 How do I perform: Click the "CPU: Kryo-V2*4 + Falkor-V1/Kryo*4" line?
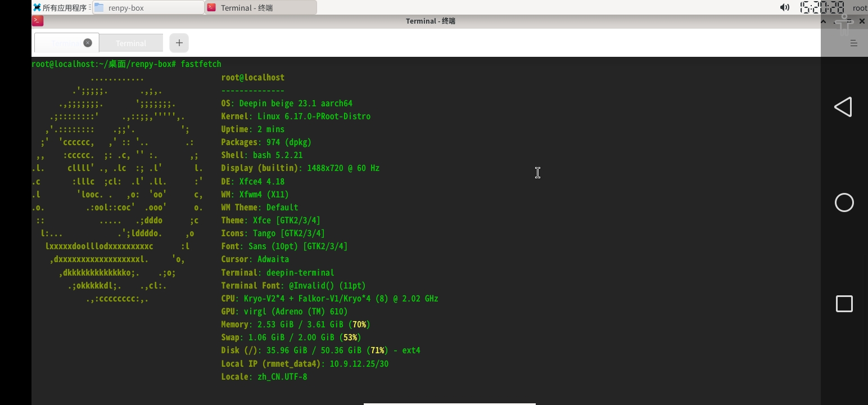(x=330, y=299)
